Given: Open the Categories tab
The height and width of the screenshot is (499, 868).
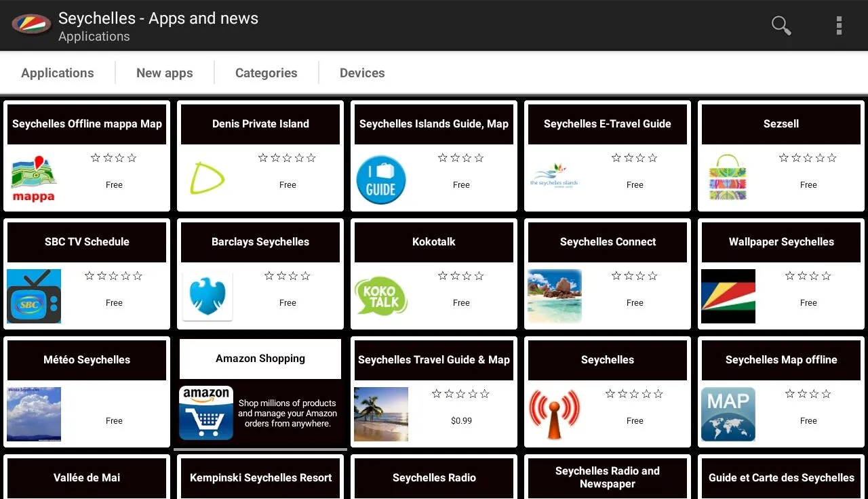Looking at the screenshot, I should point(267,73).
